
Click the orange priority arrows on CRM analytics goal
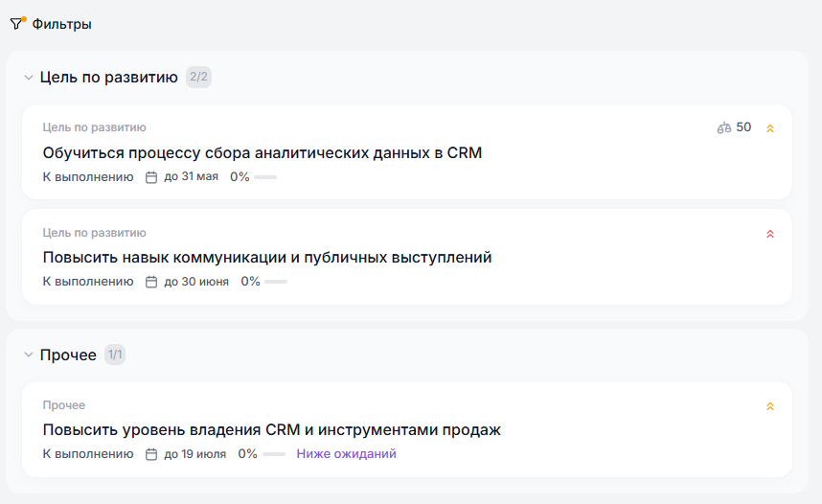[x=770, y=128]
